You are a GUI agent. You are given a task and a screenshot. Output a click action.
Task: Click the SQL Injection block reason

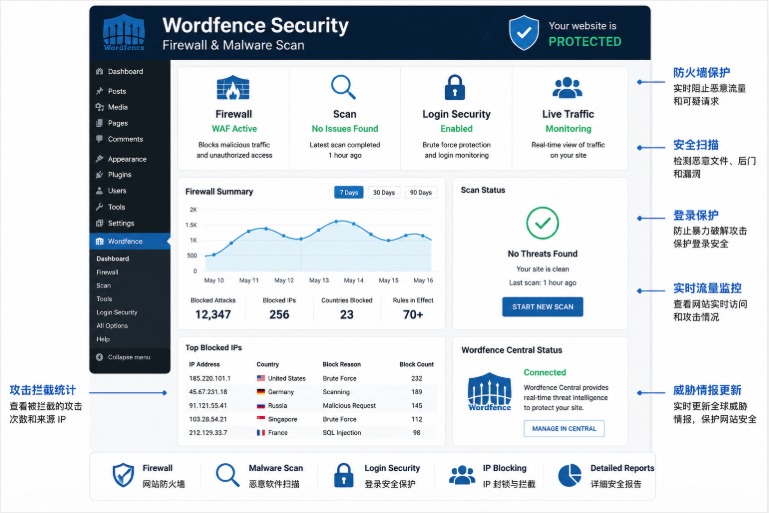pyautogui.click(x=342, y=433)
